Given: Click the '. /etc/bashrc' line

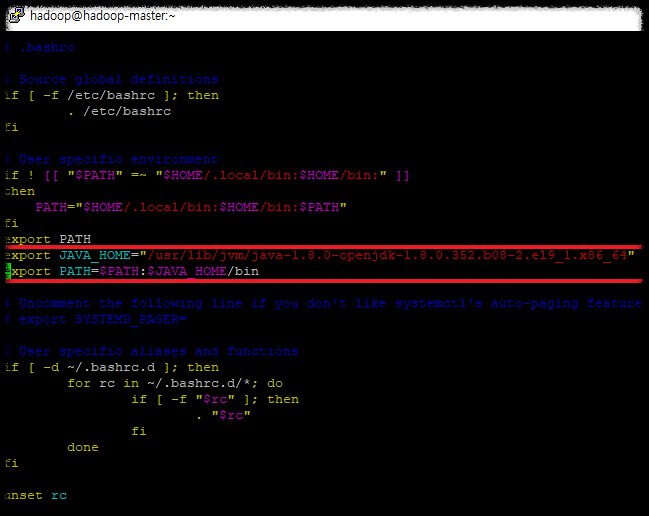Looking at the screenshot, I should pos(120,111).
